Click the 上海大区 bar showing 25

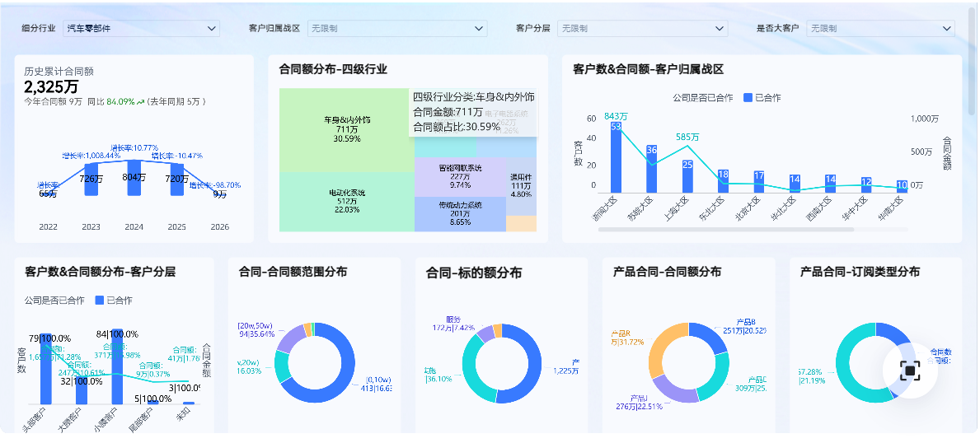687,176
